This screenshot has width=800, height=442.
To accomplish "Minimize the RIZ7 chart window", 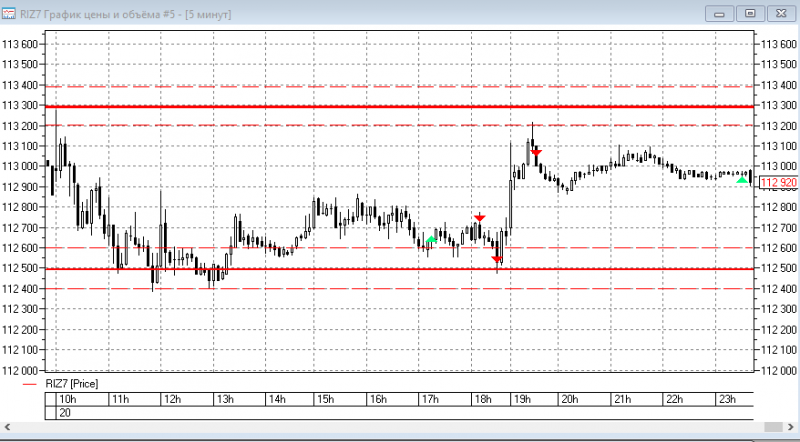I will [x=719, y=14].
